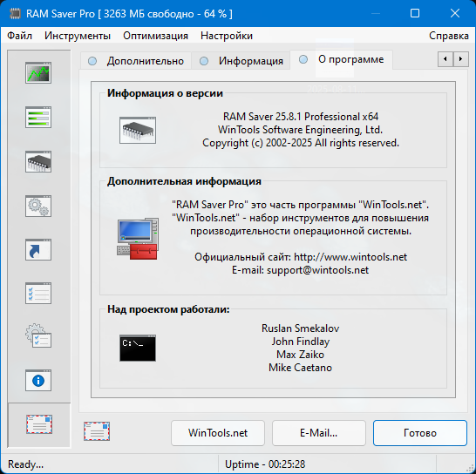Click the command prompt image
This screenshot has height=474, width=476.
(138, 348)
